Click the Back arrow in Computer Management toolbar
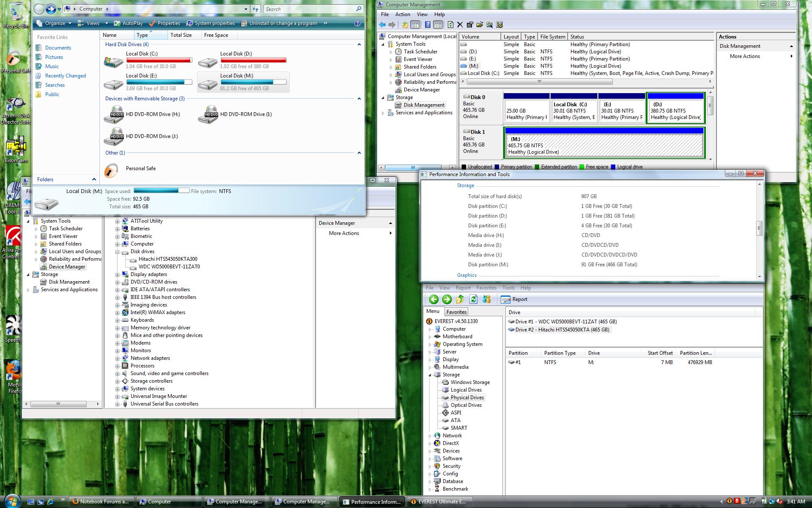The height and width of the screenshot is (508, 812). [382, 25]
